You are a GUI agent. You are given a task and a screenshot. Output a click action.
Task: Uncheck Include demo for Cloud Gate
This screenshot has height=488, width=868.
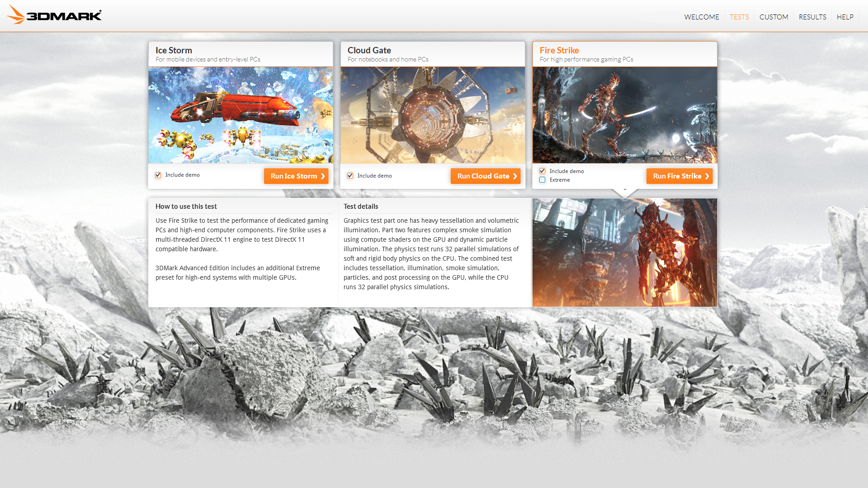point(350,176)
